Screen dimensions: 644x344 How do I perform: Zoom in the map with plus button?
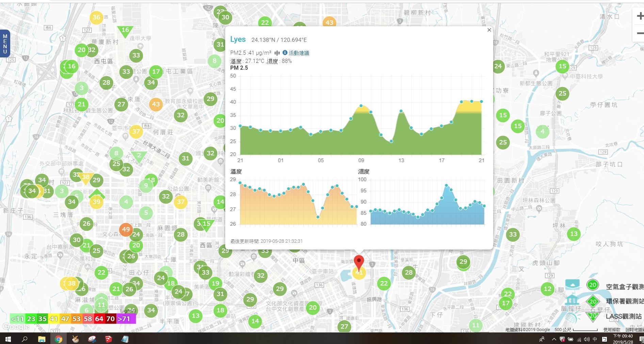tap(639, 16)
